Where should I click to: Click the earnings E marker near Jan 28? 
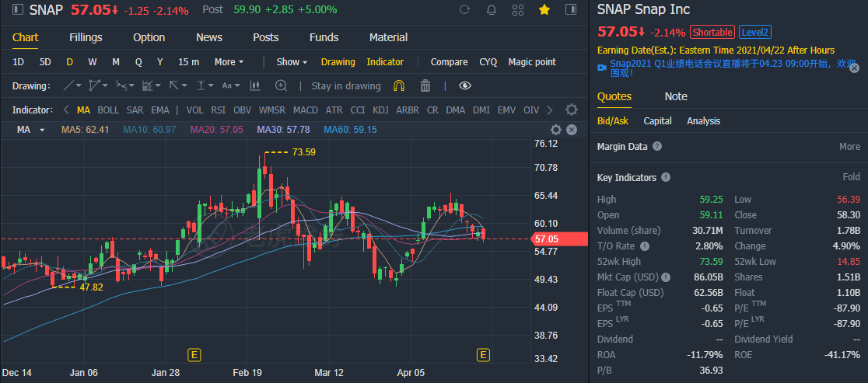coord(194,354)
